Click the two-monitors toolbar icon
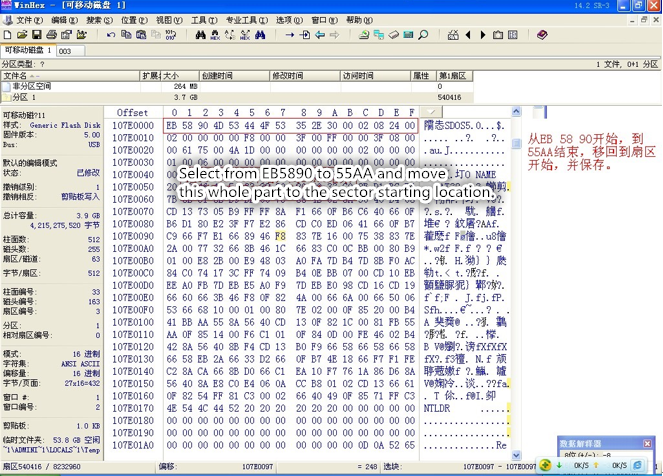The height and width of the screenshot is (476, 663). pyautogui.click(x=378, y=35)
